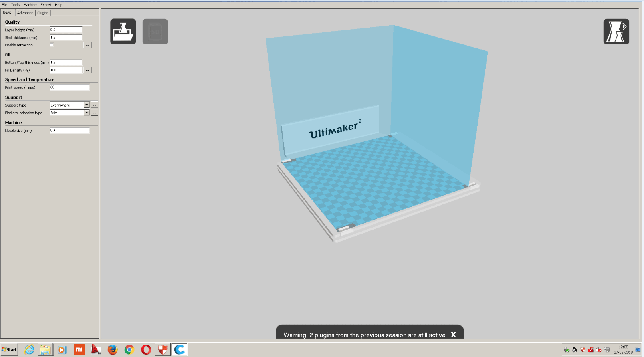Viewport: 644px width, 357px height.
Task: Open the Help menu
Action: [59, 5]
